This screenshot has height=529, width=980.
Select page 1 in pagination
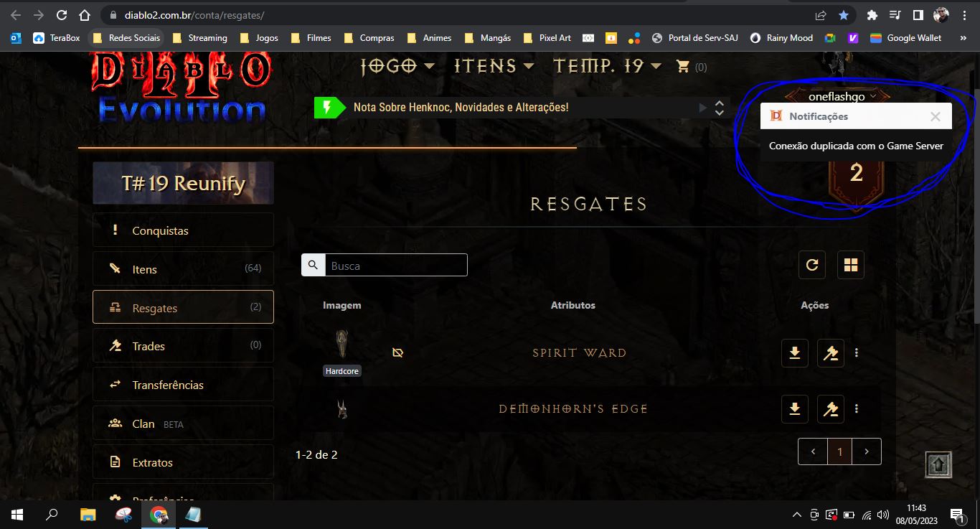(840, 451)
